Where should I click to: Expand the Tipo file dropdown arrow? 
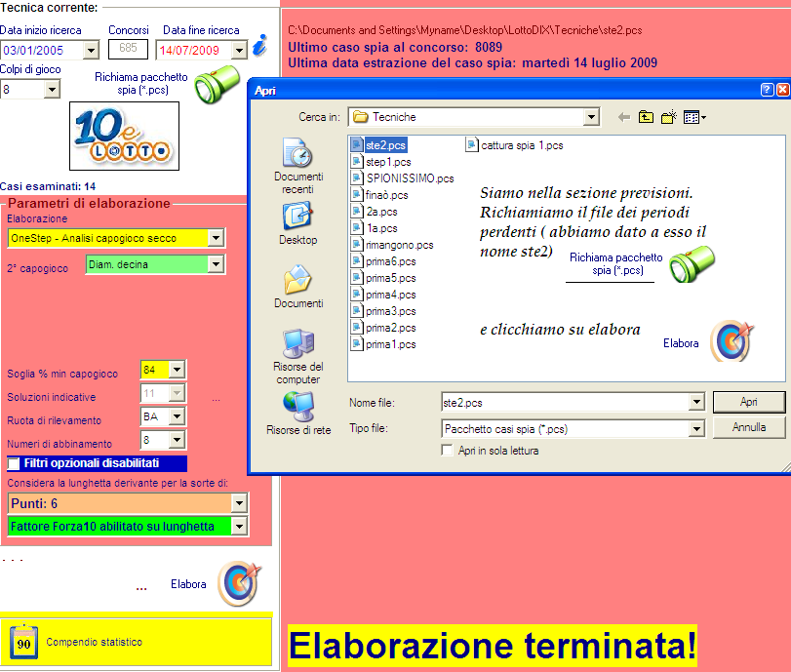[x=696, y=429]
